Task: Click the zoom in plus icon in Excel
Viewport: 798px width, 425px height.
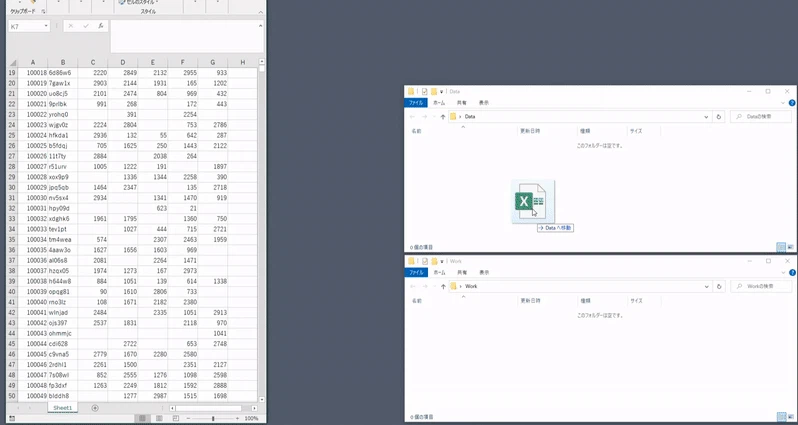Action: [237, 418]
